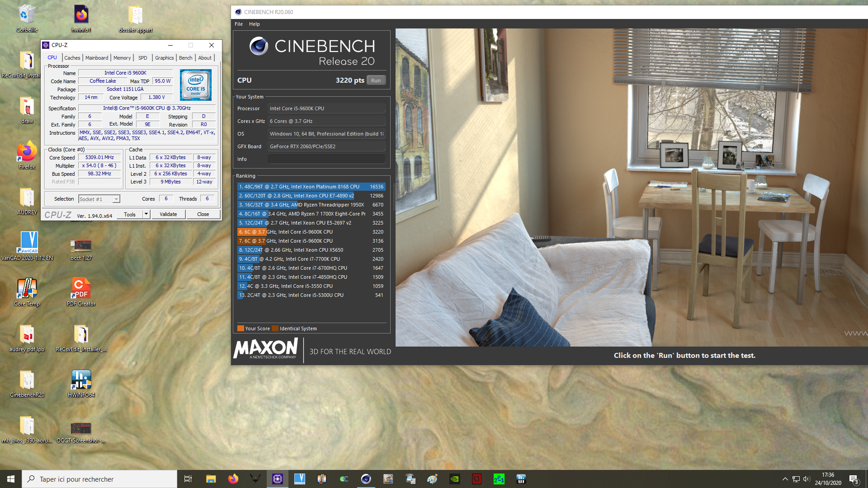Select the AMD Ryzen 7 1700X ranking row
Screen dimensions: 868x488
pyautogui.click(x=311, y=214)
